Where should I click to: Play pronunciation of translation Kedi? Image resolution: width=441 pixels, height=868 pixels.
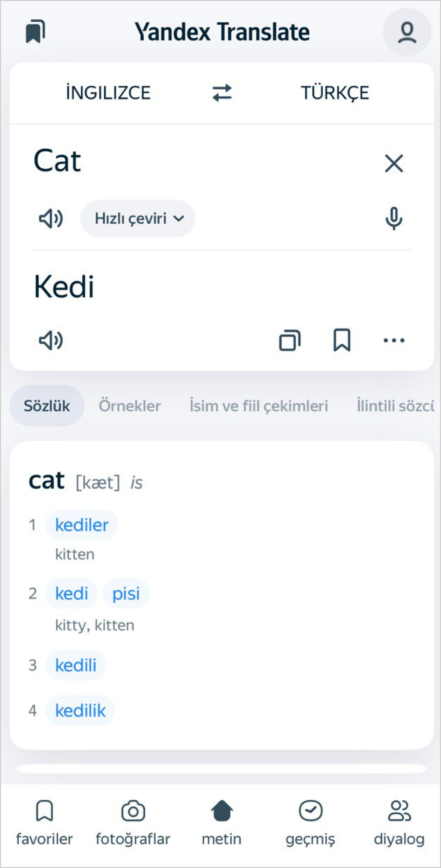[51, 340]
